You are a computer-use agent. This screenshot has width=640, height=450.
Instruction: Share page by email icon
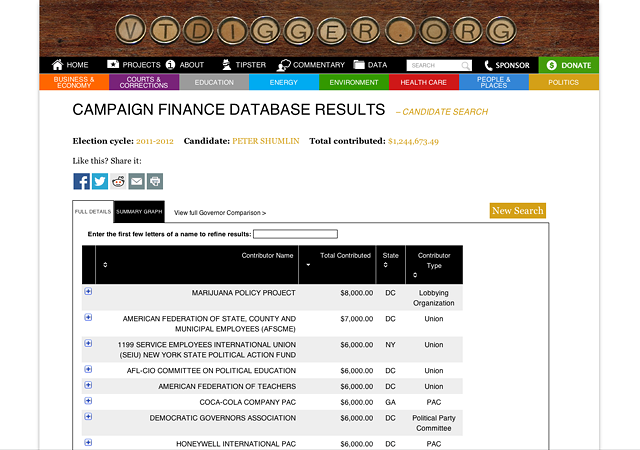pyautogui.click(x=137, y=181)
